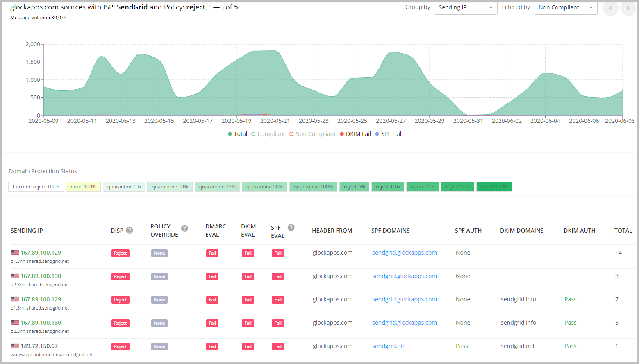Screen dimensions: 639x364
Task: Click the DMARC EVAL column header
Action: (x=216, y=231)
